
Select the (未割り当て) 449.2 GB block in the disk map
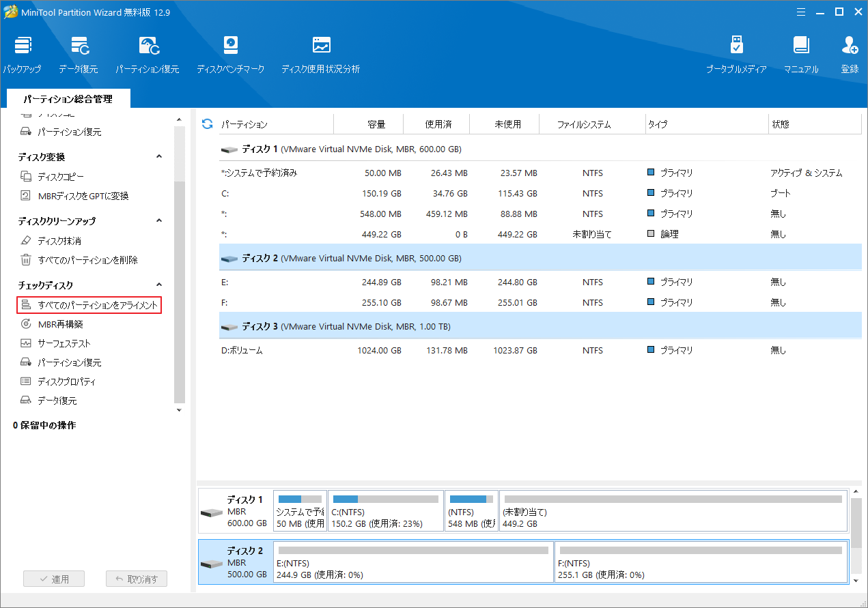[673, 511]
